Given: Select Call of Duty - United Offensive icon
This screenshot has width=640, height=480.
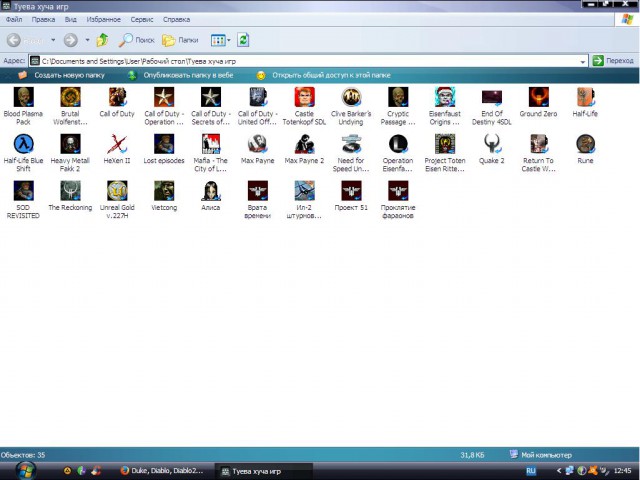Looking at the screenshot, I should coord(258,97).
